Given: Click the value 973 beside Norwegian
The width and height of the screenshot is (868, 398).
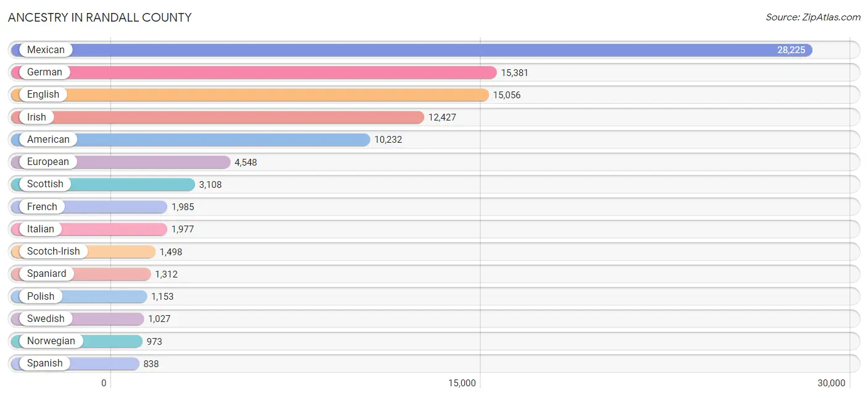Looking at the screenshot, I should 154,341.
